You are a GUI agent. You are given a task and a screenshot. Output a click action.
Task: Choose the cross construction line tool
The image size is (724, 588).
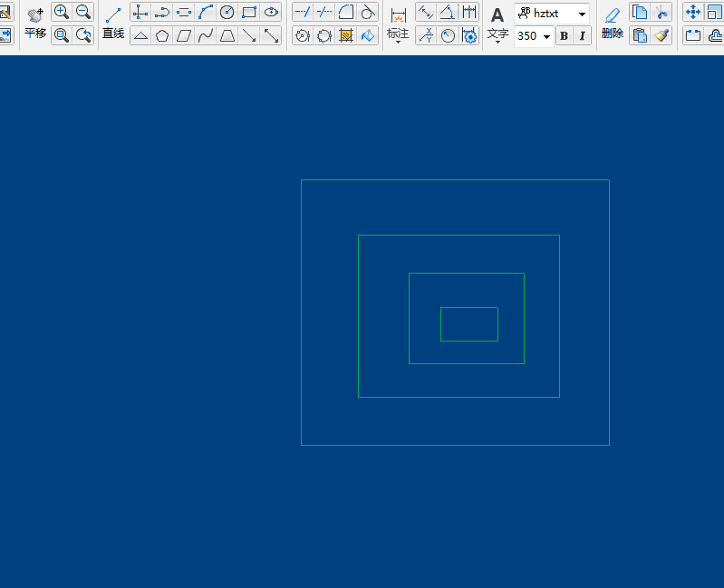(140, 13)
